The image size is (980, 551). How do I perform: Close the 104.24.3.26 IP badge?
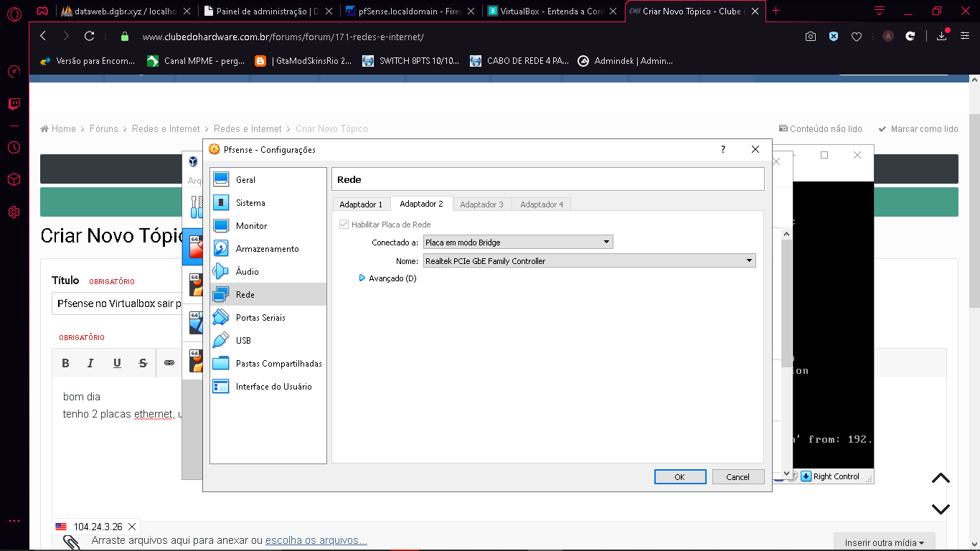pos(131,527)
